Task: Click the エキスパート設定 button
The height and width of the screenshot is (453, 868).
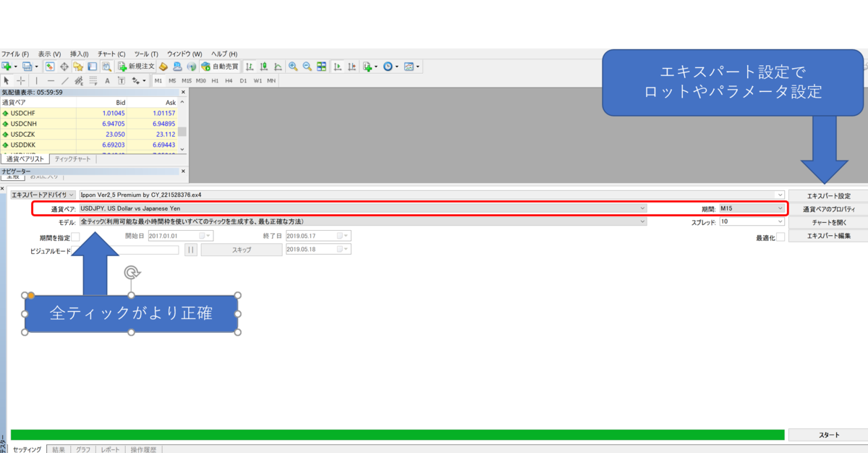Action: click(828, 195)
